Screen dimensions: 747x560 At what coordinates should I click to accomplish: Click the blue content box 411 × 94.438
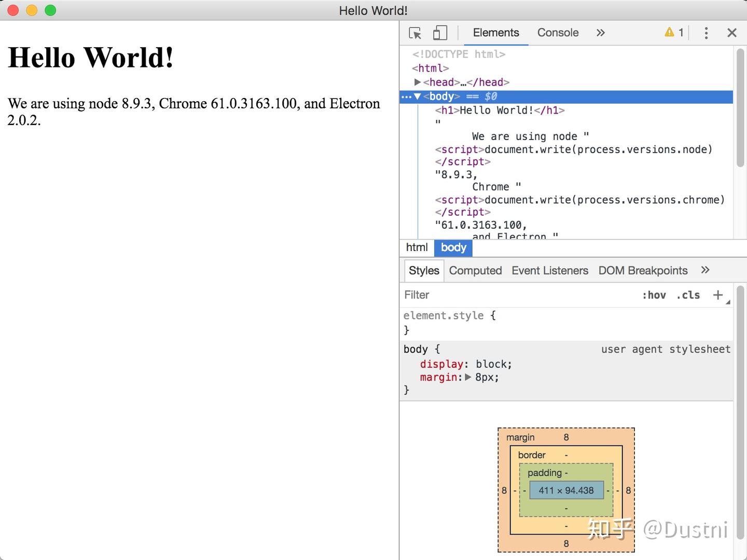click(x=566, y=491)
